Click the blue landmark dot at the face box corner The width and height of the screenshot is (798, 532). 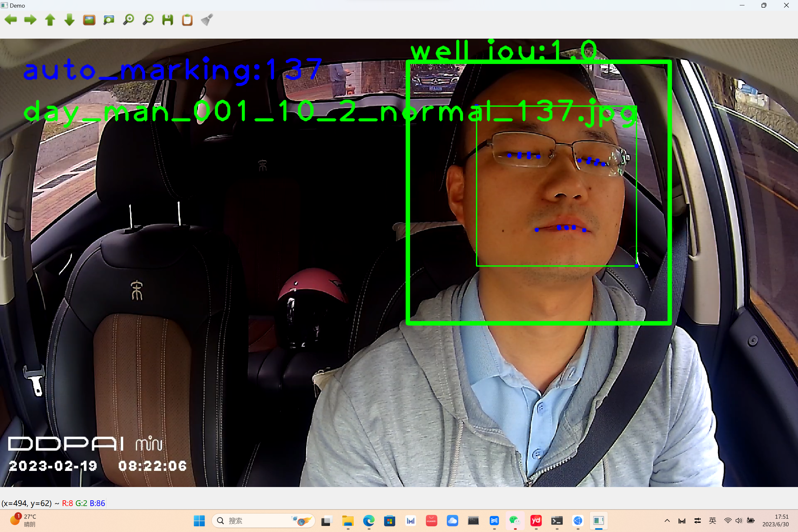tap(636, 266)
